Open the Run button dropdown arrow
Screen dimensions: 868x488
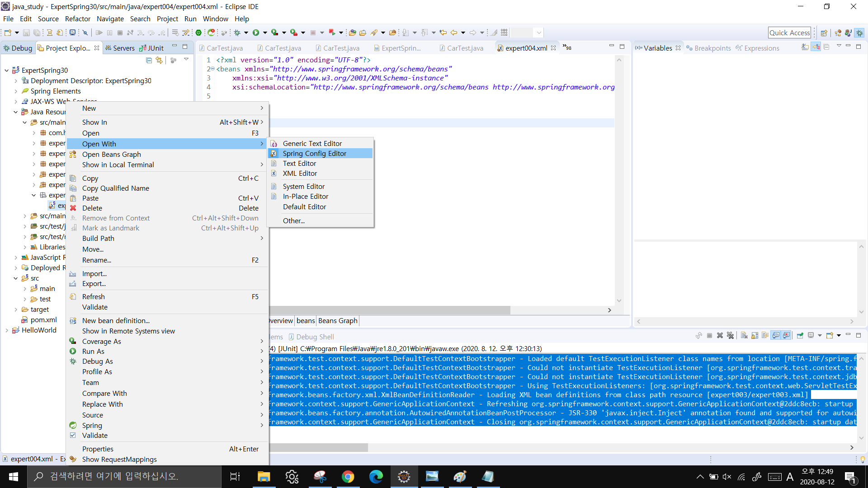[x=265, y=33]
